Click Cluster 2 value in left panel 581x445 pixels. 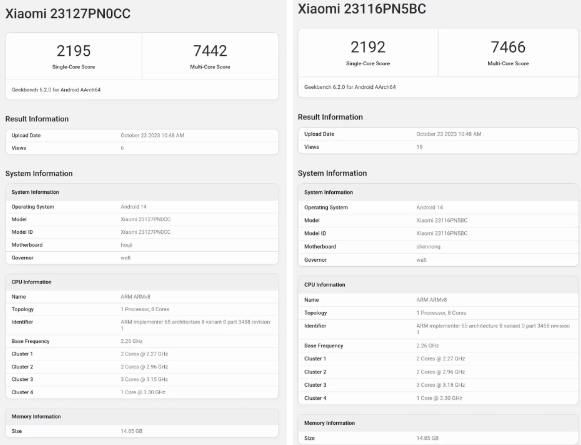pyautogui.click(x=144, y=367)
